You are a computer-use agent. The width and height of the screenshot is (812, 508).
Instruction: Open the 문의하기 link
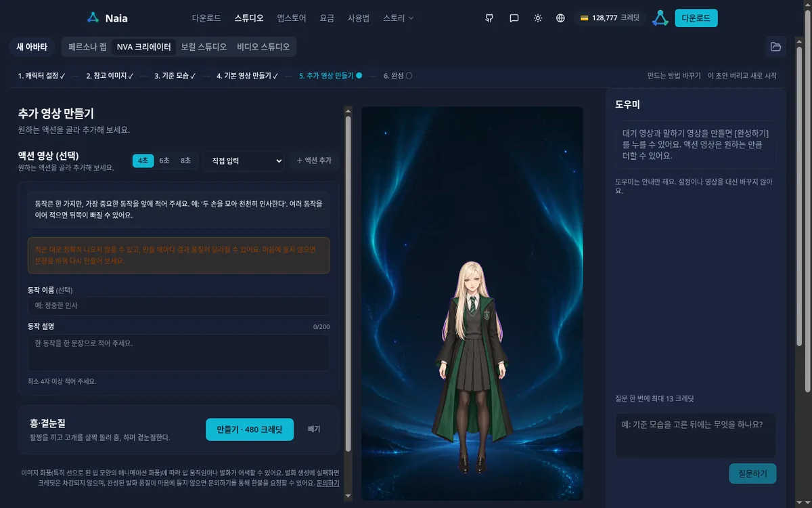(328, 483)
